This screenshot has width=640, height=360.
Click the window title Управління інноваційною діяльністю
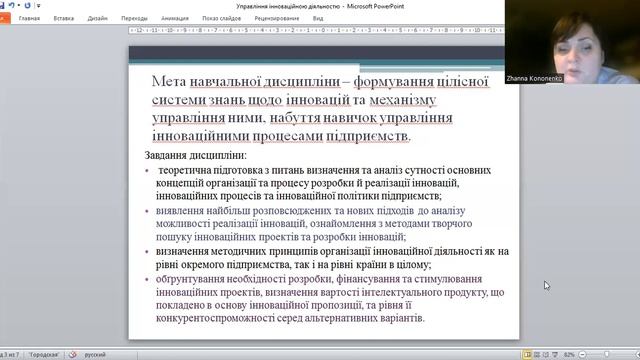[288, 6]
